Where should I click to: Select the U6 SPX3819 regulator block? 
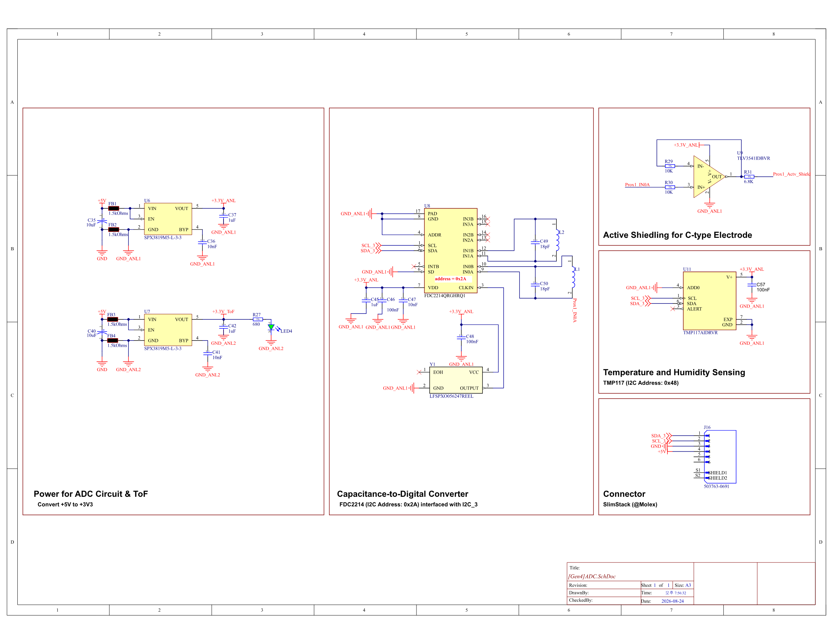tap(168, 219)
